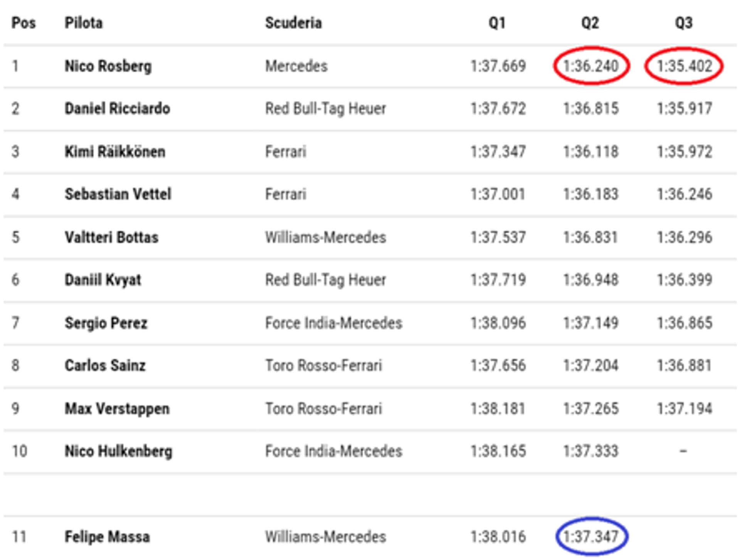
Task: Click the Q1 column header
Action: point(497,23)
